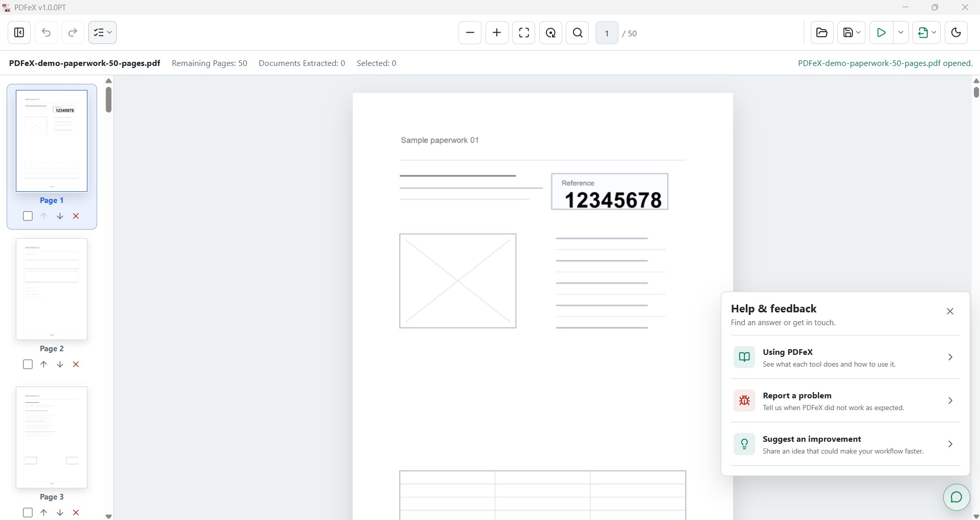Click the Using PDFeX book icon
Image resolution: width=980 pixels, height=520 pixels.
[744, 357]
